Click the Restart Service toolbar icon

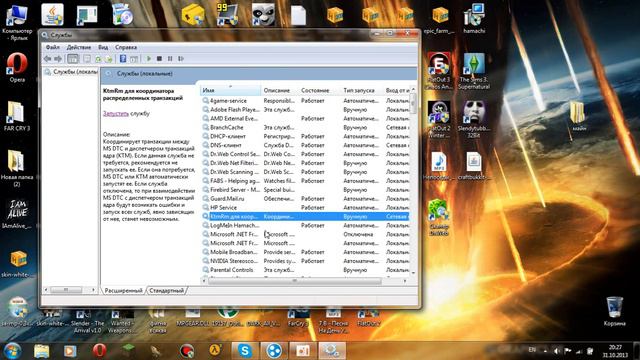click(x=181, y=59)
